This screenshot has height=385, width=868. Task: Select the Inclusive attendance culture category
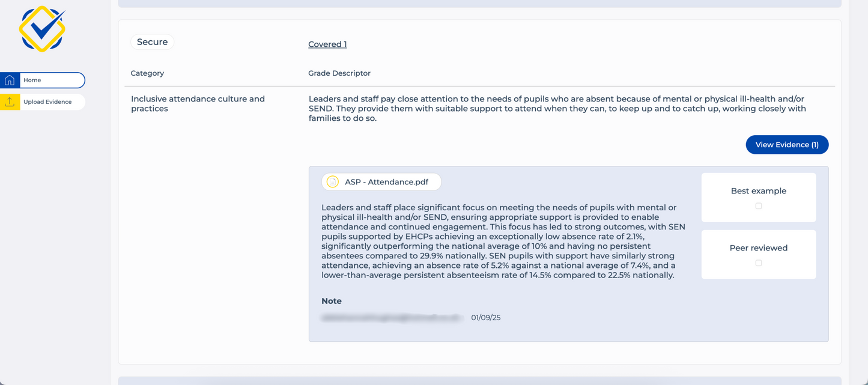(198, 103)
